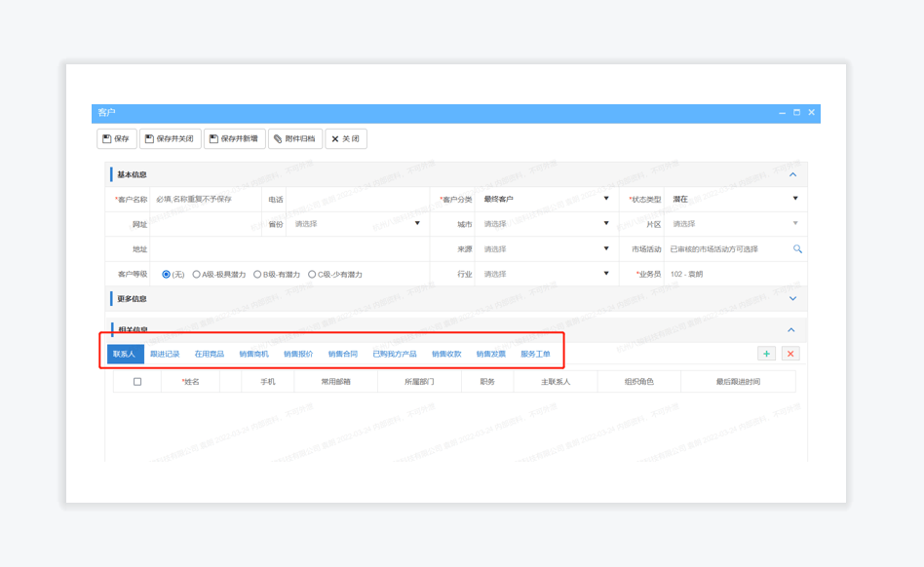
Task: Click the red X delete-row icon
Action: (790, 354)
